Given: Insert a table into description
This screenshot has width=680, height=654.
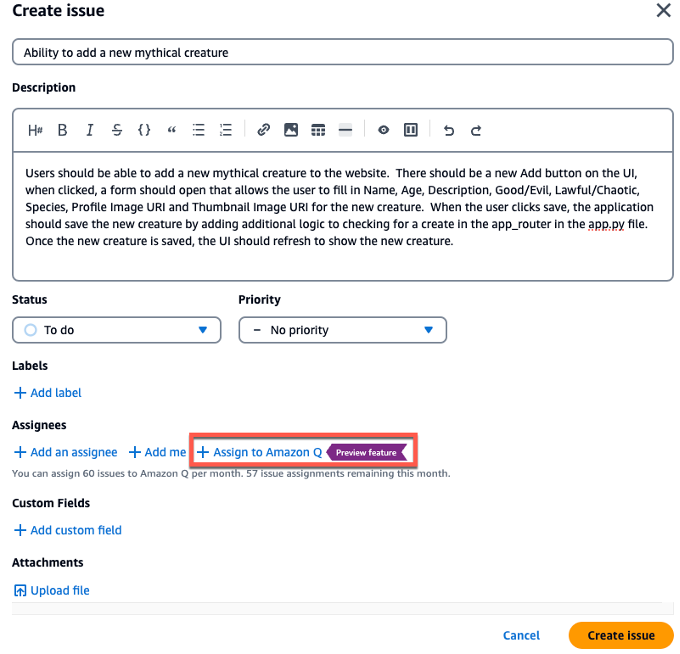Looking at the screenshot, I should point(318,130).
